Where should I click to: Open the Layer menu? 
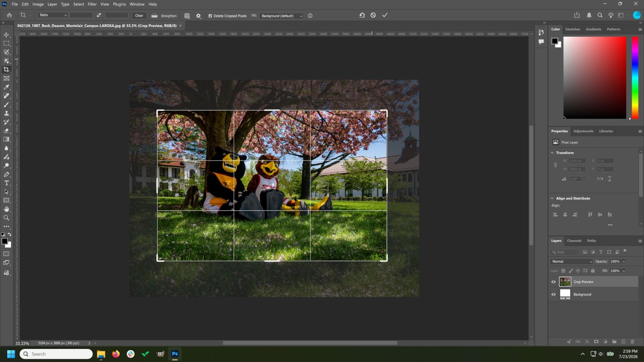(x=52, y=4)
